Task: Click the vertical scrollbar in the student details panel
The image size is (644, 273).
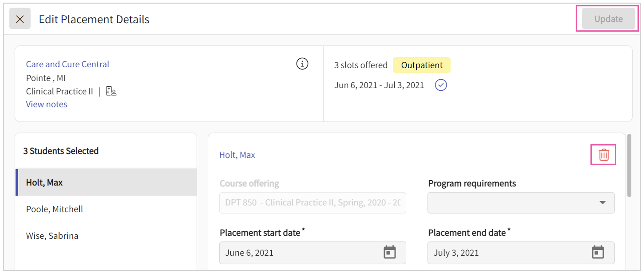Action: coord(629,165)
